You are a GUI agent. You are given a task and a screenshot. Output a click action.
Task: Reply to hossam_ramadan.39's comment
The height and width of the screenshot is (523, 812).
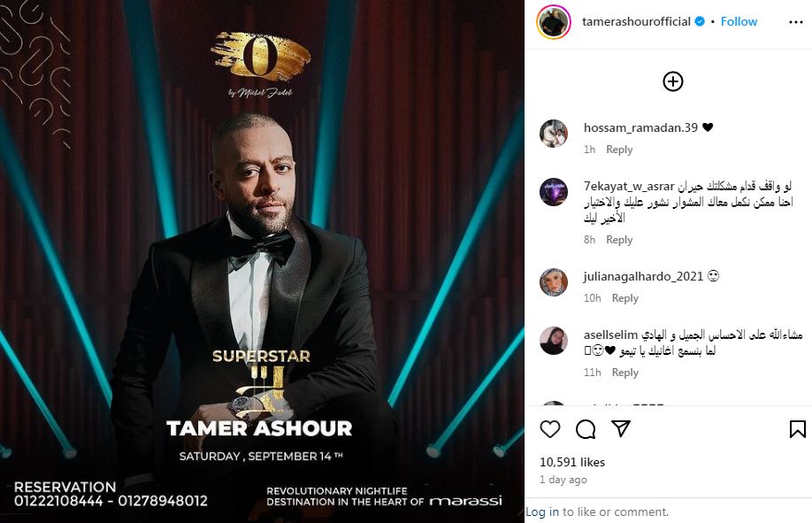coord(619,150)
